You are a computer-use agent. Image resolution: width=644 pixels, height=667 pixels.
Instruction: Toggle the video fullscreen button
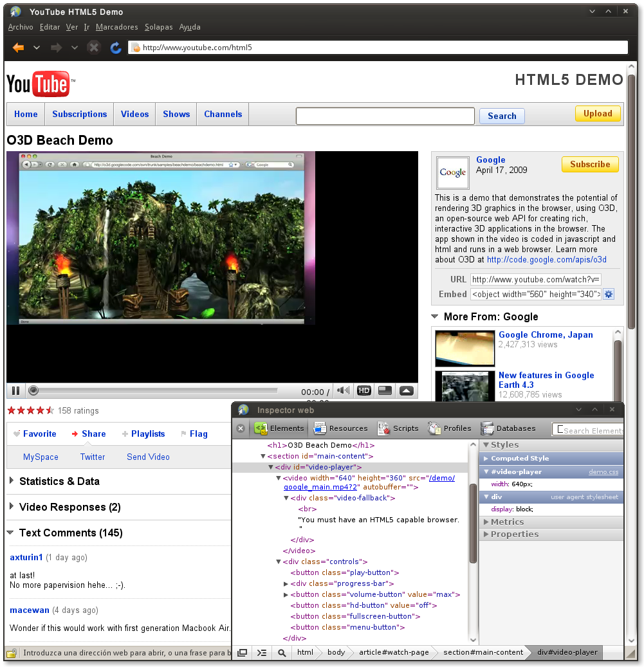[x=385, y=390]
